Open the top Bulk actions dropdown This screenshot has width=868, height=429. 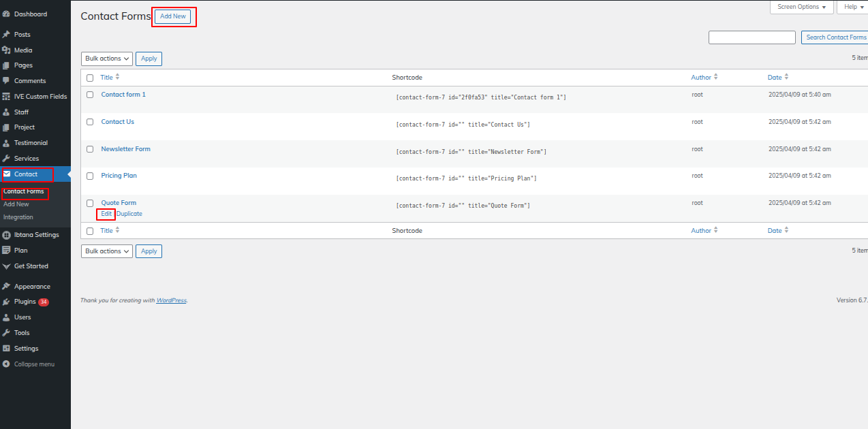(x=107, y=59)
